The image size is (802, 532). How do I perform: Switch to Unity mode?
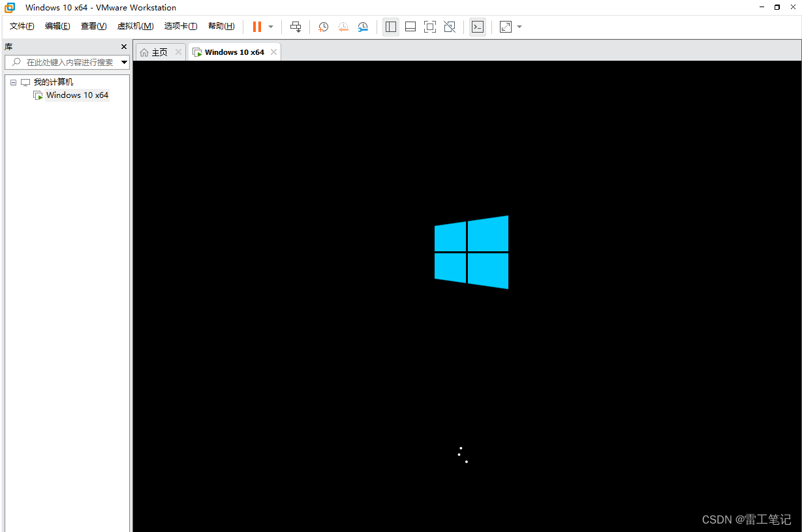click(x=450, y=27)
